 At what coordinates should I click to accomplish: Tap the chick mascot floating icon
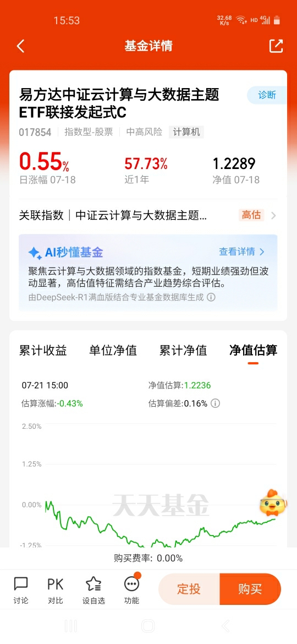(272, 503)
